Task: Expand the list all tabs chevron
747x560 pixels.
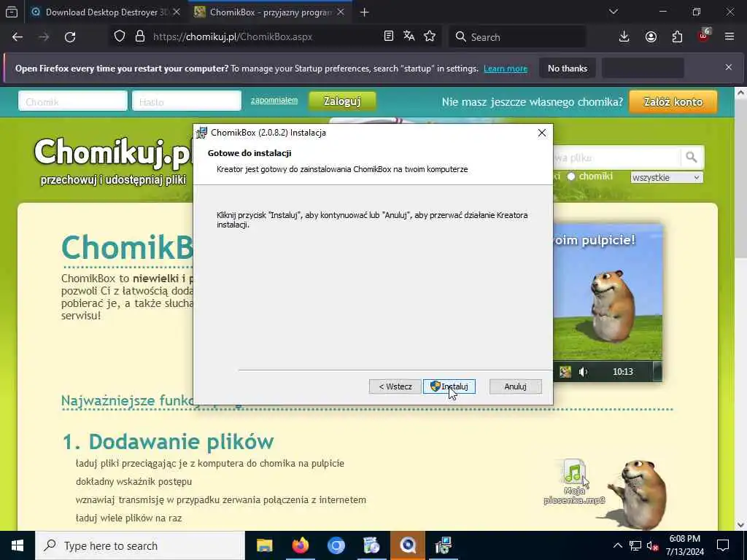Action: pos(614,12)
